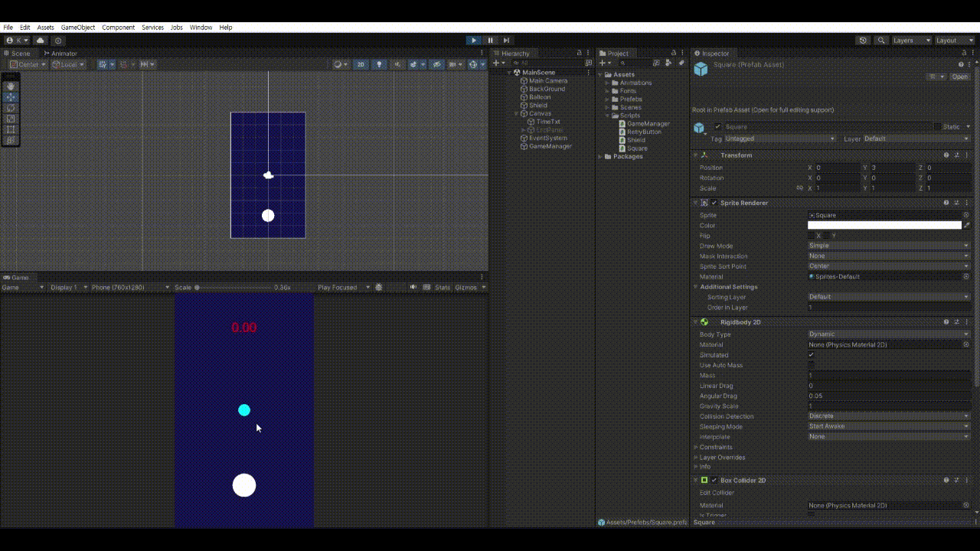Click the Color swatch in Sprite Renderer
This screenshot has width=980, height=551.
point(884,225)
